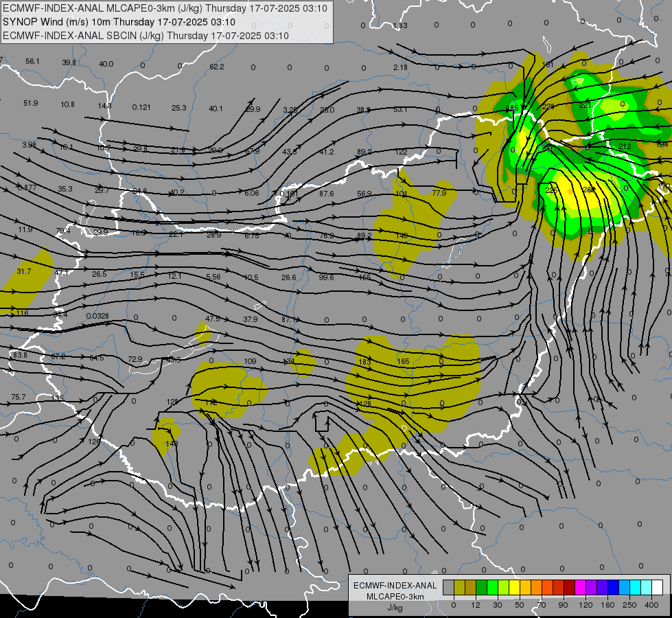Click the map value 51.9

click(x=31, y=103)
